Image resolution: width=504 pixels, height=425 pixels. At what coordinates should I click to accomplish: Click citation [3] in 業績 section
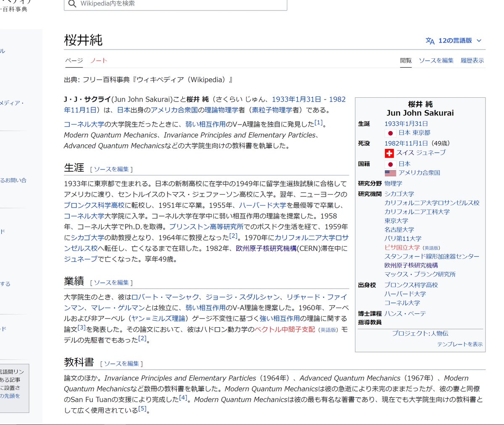(x=81, y=328)
